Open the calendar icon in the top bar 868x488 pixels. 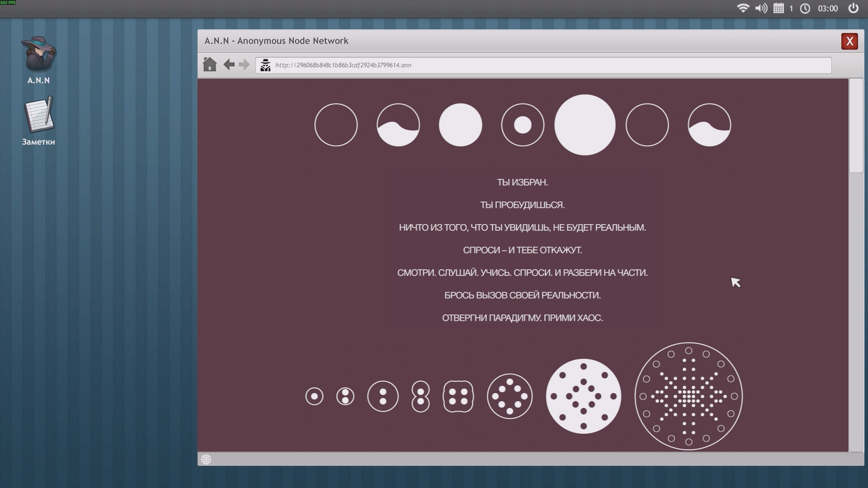(x=778, y=8)
